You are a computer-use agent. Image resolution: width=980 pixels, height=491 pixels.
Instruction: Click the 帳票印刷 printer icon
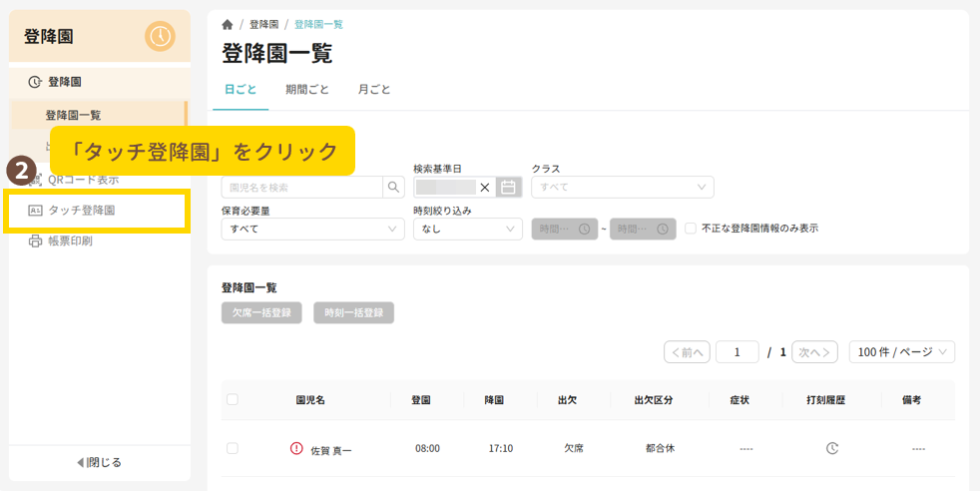click(36, 241)
